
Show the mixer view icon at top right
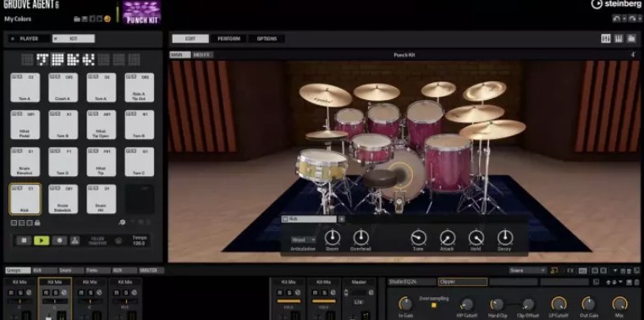point(606,39)
